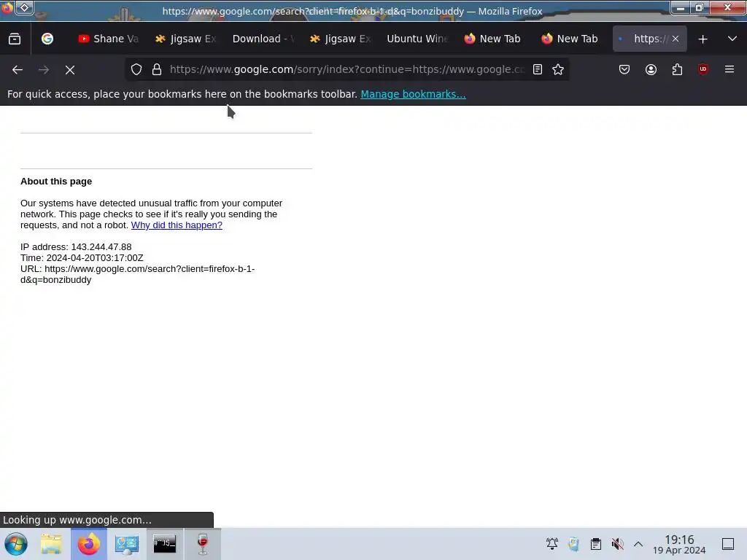747x560 pixels.
Task: Toggle the muted volume tray icon
Action: tap(617, 544)
